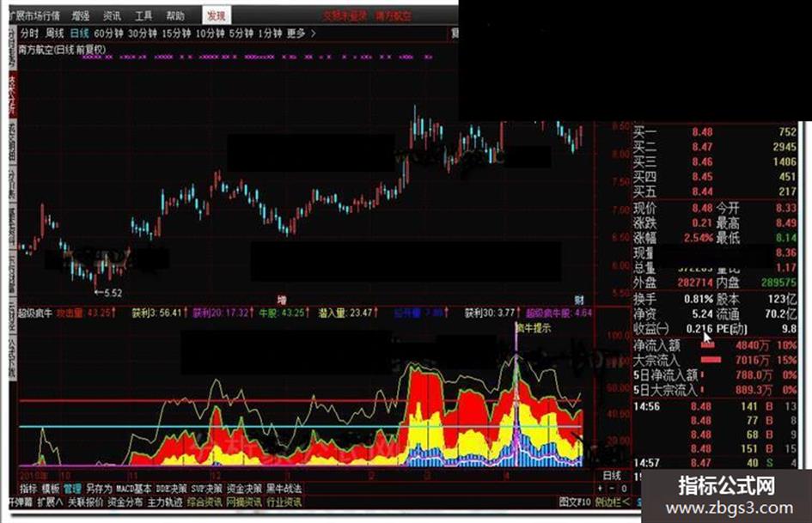Click the 图文F10 button

click(x=574, y=502)
